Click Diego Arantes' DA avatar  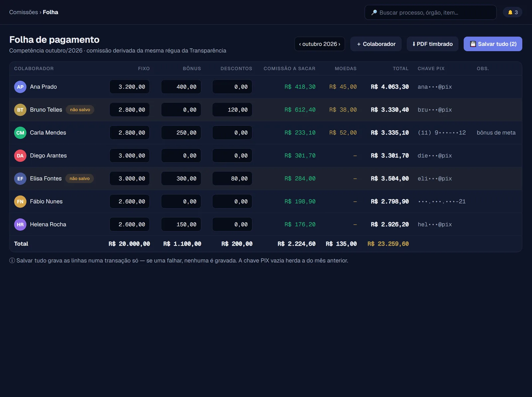point(20,156)
